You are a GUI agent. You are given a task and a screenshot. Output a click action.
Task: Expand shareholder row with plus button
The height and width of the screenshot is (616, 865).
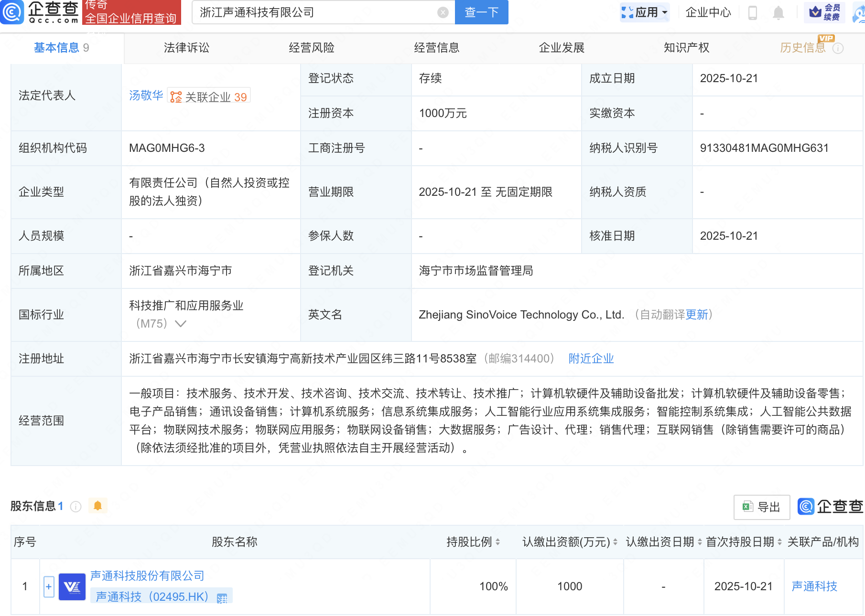(49, 586)
